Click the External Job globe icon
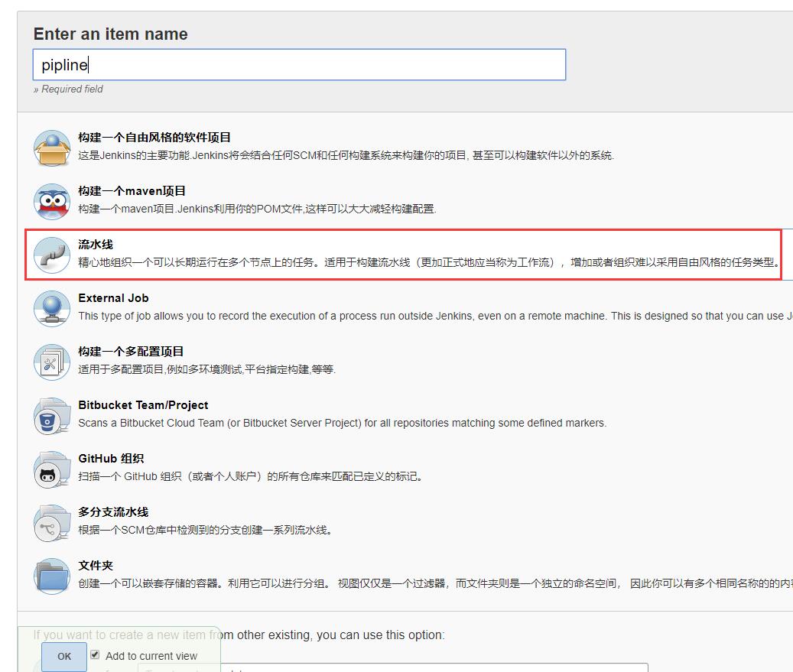Viewport: 793px width, 672px height. tap(51, 309)
